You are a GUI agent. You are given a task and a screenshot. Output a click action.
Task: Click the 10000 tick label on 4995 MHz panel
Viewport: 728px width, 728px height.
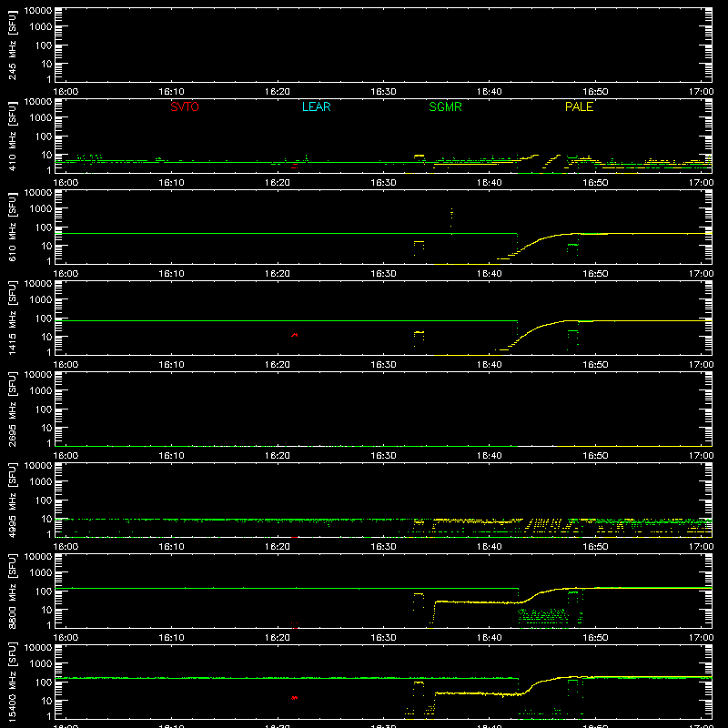38,466
